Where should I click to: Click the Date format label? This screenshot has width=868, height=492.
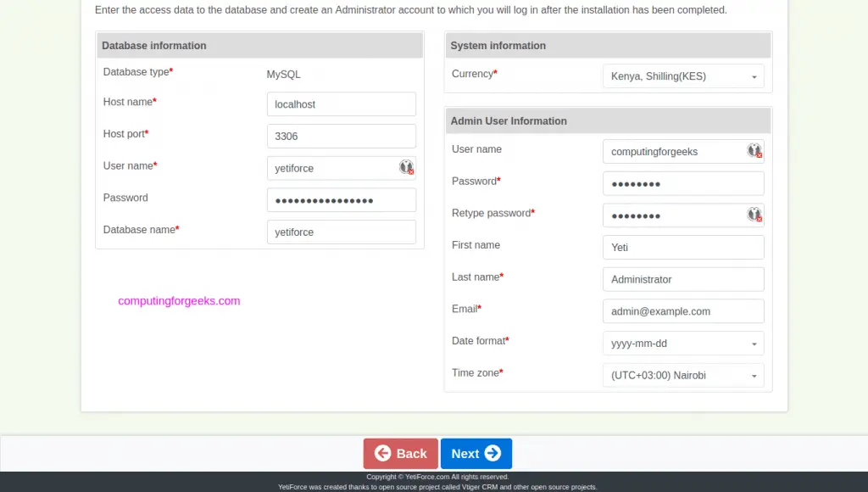point(480,341)
